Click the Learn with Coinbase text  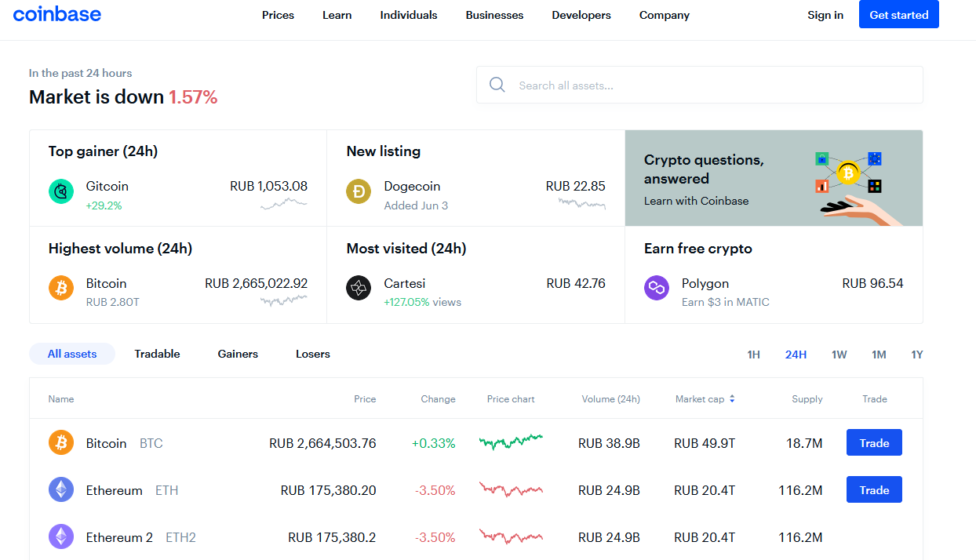point(696,201)
